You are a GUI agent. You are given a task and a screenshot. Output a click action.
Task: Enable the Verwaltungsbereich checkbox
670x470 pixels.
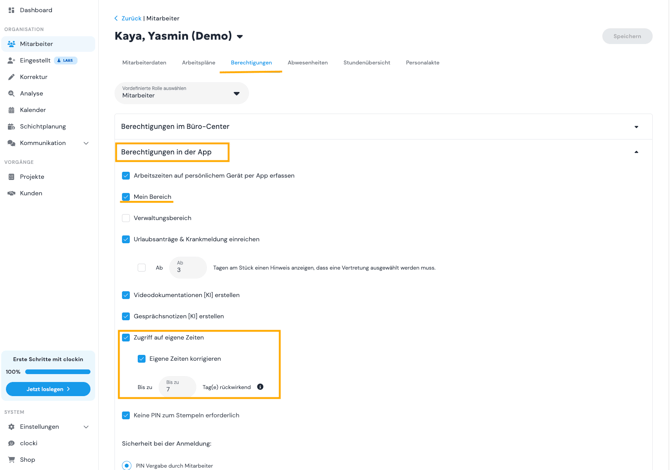click(126, 218)
